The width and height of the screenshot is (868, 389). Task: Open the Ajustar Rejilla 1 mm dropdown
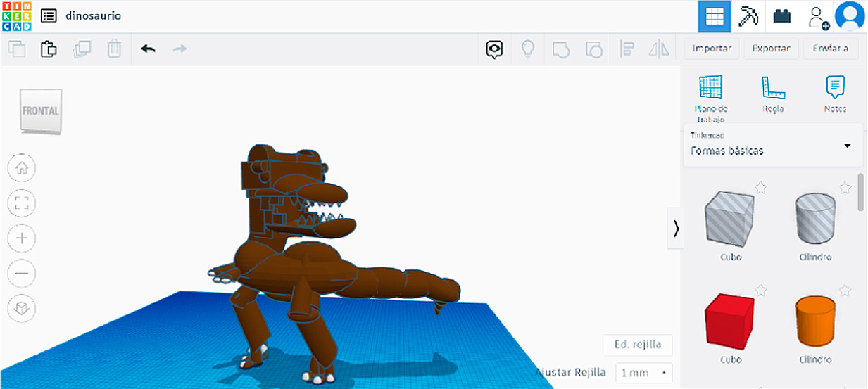point(643,373)
